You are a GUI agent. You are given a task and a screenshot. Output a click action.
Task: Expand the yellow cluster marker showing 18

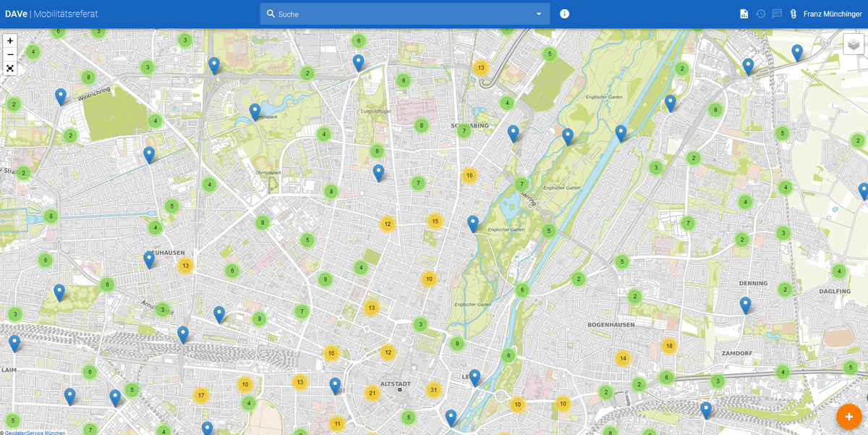point(668,346)
